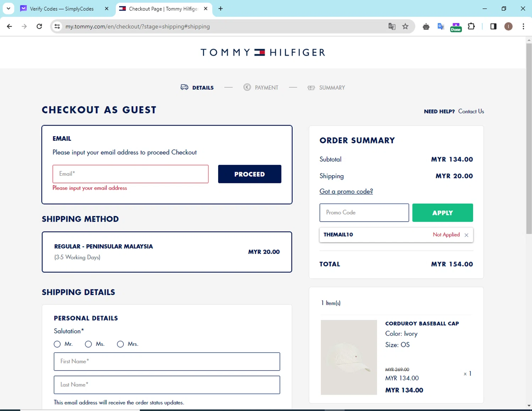532x411 pixels.
Task: Click the Subtotal MYR 134.00 amount
Action: [452, 160]
